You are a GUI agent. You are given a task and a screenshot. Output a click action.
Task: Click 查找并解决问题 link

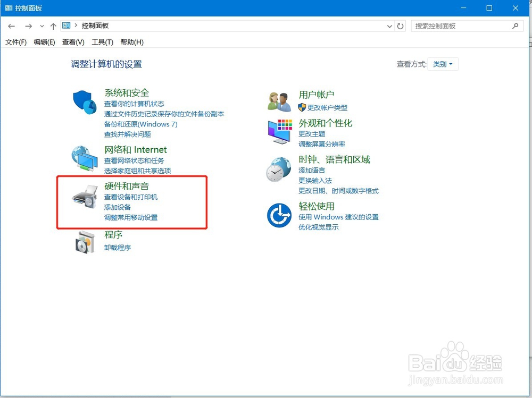coord(128,134)
